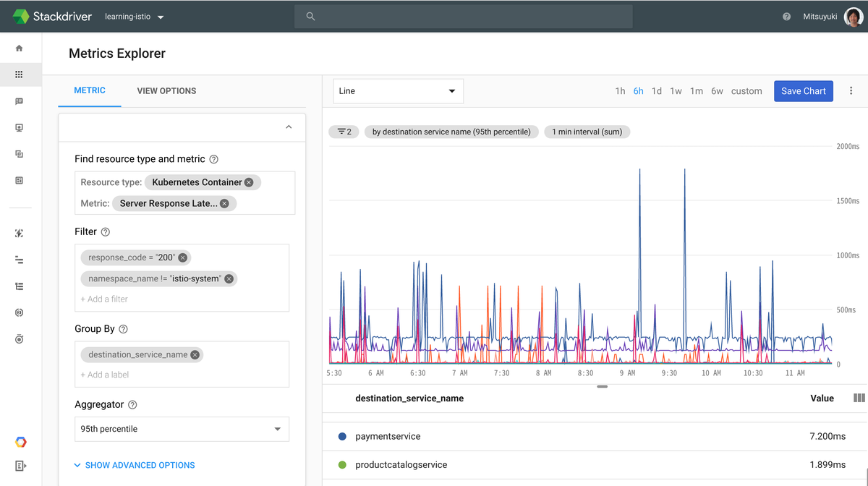
Task: Collapse the metric panel with the chevron
Action: 289,127
